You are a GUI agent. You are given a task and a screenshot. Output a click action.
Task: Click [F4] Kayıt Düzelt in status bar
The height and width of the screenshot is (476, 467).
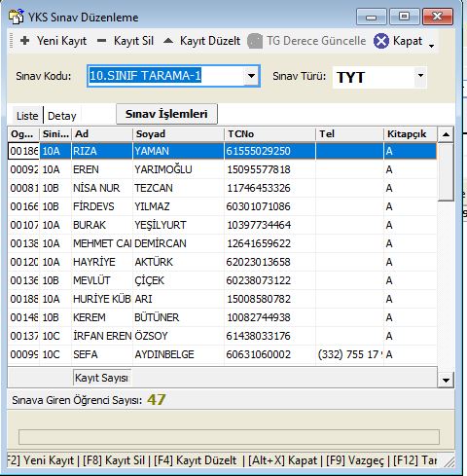click(196, 460)
